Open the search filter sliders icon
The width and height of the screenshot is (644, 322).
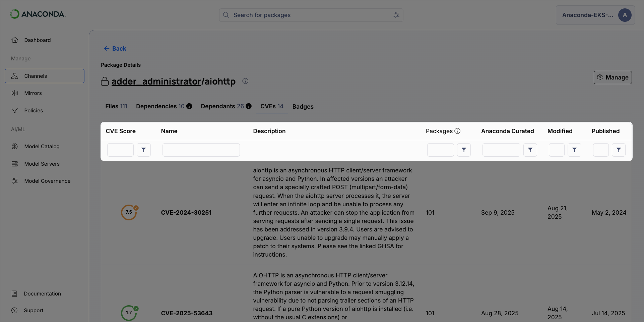tap(396, 15)
